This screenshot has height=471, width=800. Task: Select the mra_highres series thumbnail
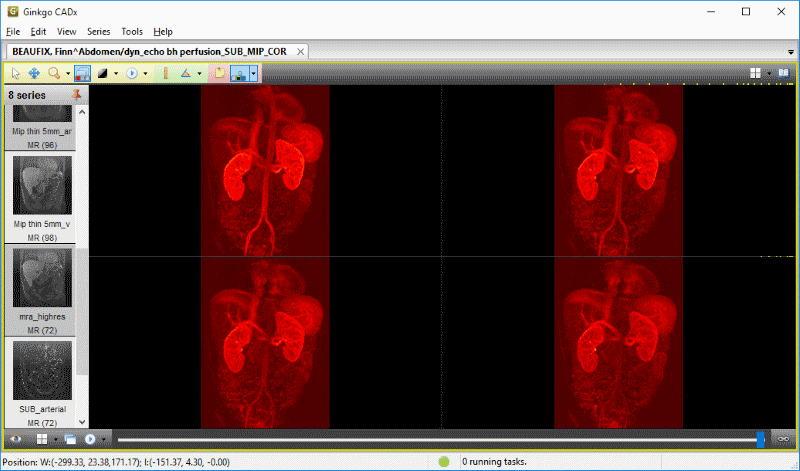(42, 278)
